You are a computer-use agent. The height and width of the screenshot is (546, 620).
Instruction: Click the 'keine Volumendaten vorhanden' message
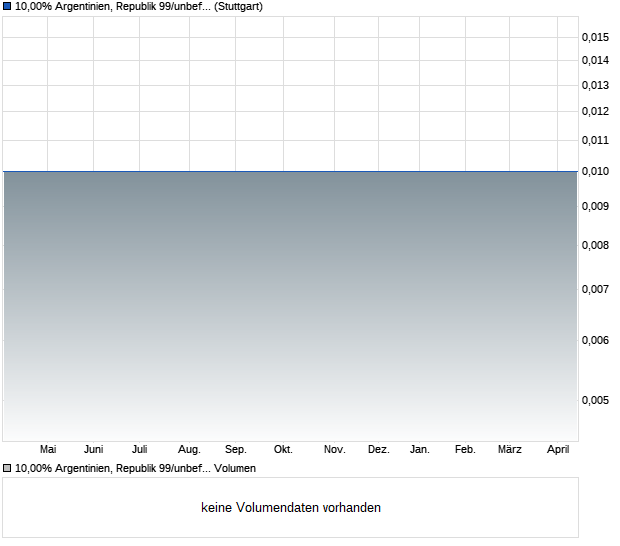(291, 508)
